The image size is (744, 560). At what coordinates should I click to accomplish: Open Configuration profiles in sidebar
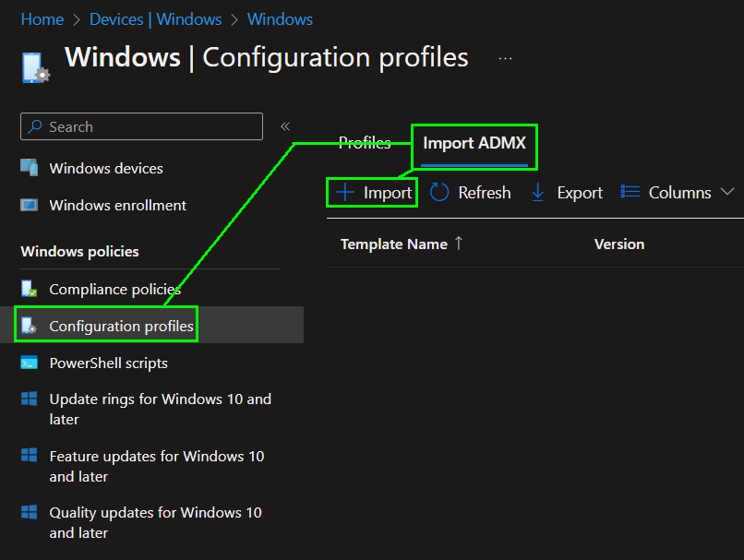click(121, 326)
